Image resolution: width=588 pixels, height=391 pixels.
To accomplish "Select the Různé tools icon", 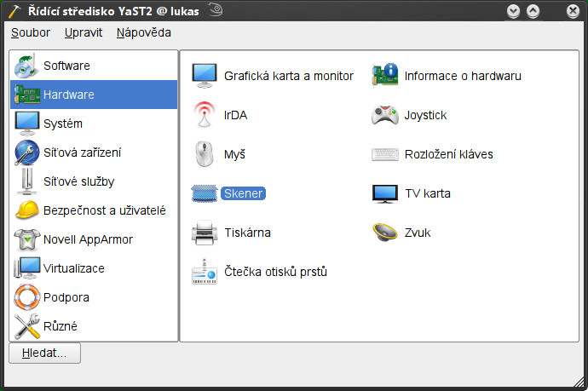I will [x=27, y=326].
